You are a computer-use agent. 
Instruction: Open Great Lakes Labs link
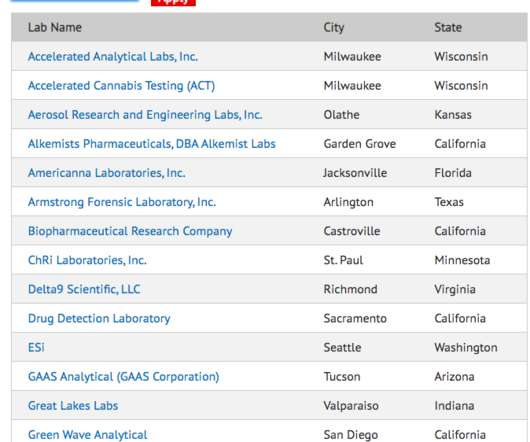coord(73,406)
